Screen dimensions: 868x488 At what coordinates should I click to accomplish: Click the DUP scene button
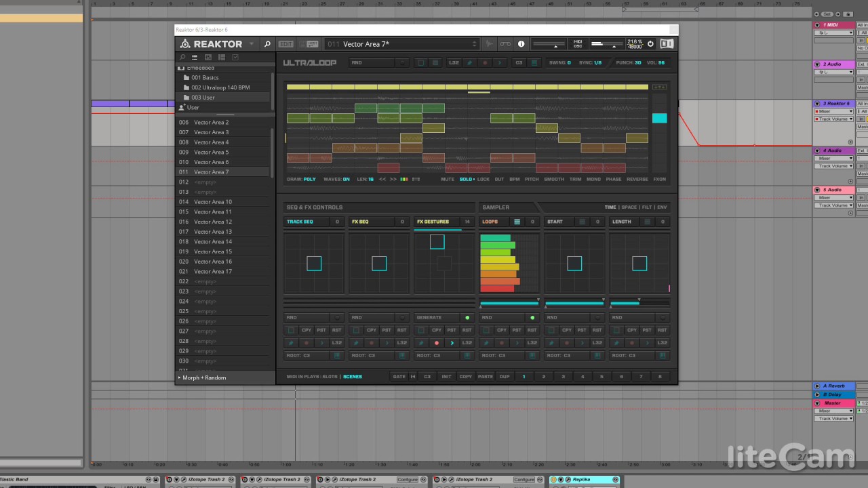[x=505, y=377]
